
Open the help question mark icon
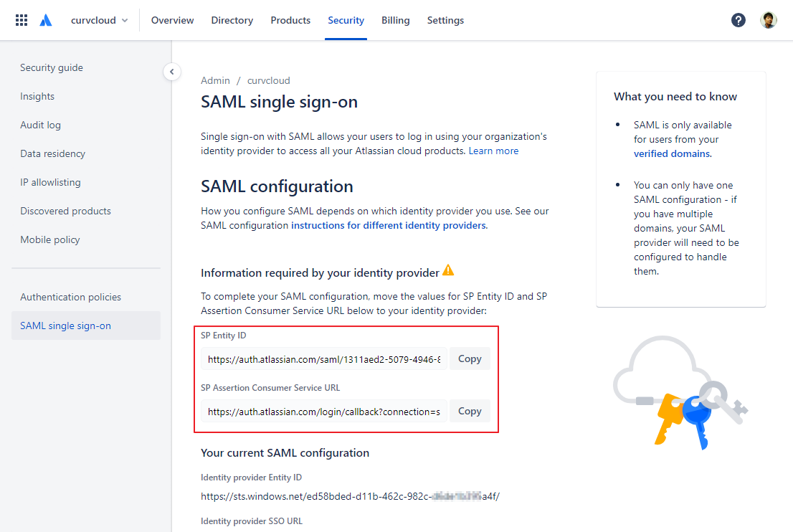(x=738, y=20)
